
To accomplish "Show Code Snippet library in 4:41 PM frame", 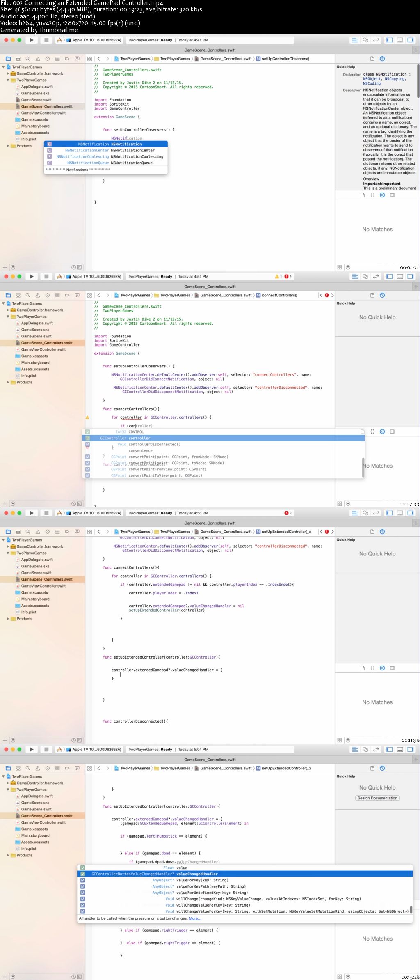I will coord(372,195).
